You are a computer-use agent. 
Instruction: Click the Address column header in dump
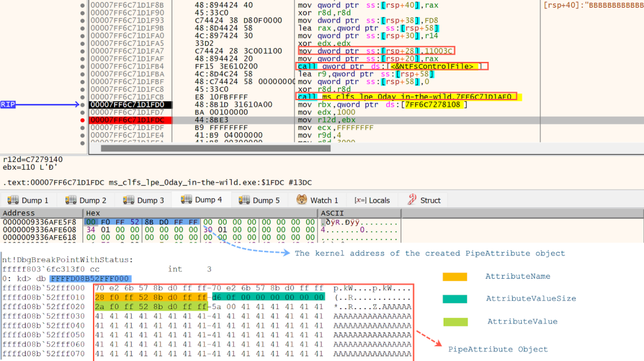click(x=19, y=213)
